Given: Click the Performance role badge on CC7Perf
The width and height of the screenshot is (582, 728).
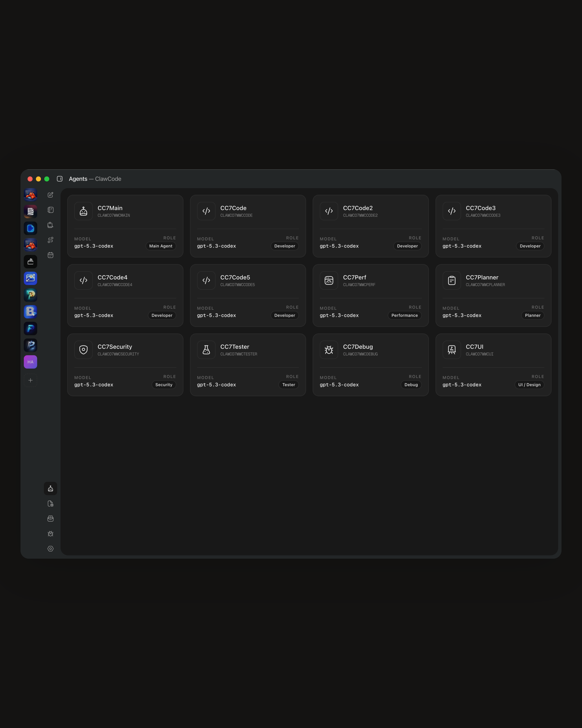Looking at the screenshot, I should (404, 315).
